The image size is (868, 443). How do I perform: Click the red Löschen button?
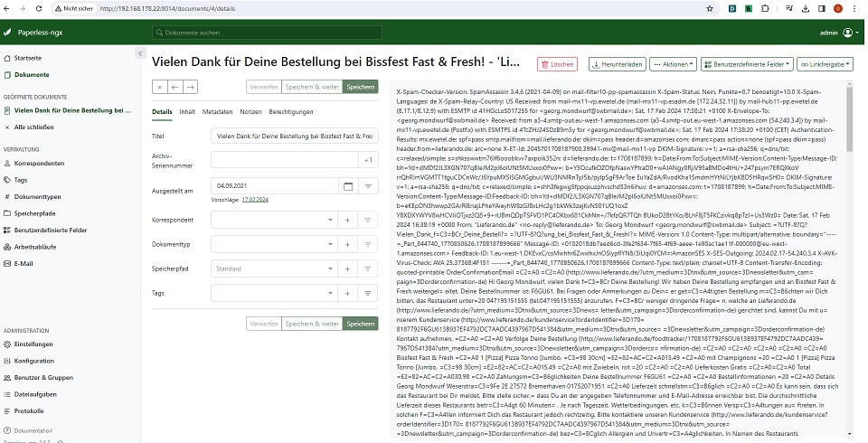(558, 64)
